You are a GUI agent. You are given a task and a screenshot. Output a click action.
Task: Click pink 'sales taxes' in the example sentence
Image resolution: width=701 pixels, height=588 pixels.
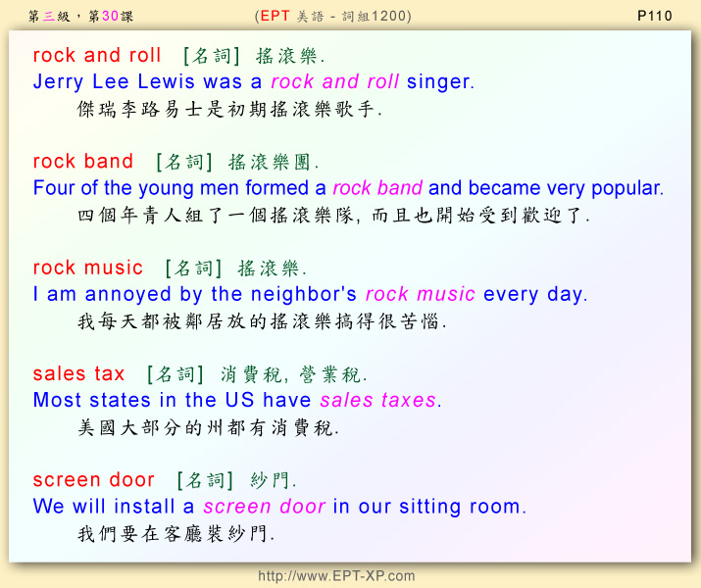tap(379, 400)
